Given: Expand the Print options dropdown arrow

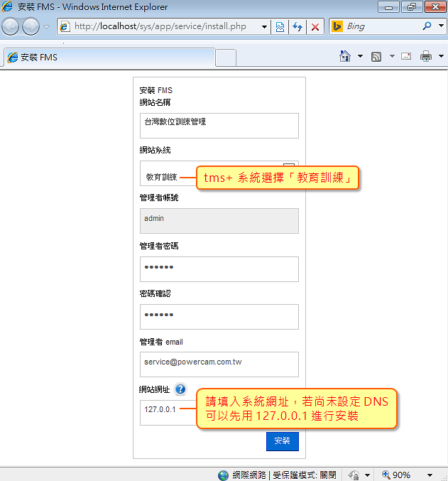Looking at the screenshot, I should (441, 56).
